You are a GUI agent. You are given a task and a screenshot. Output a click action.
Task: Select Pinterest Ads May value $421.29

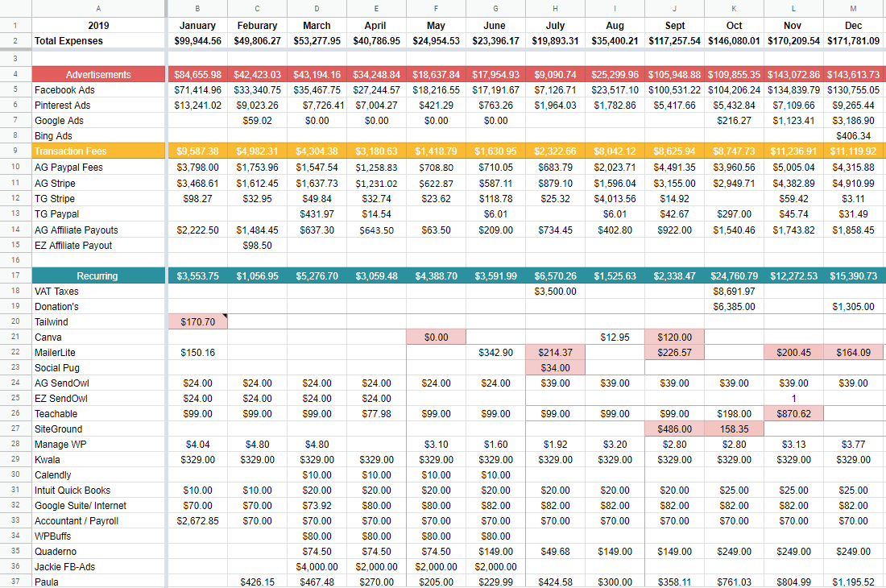coord(436,105)
